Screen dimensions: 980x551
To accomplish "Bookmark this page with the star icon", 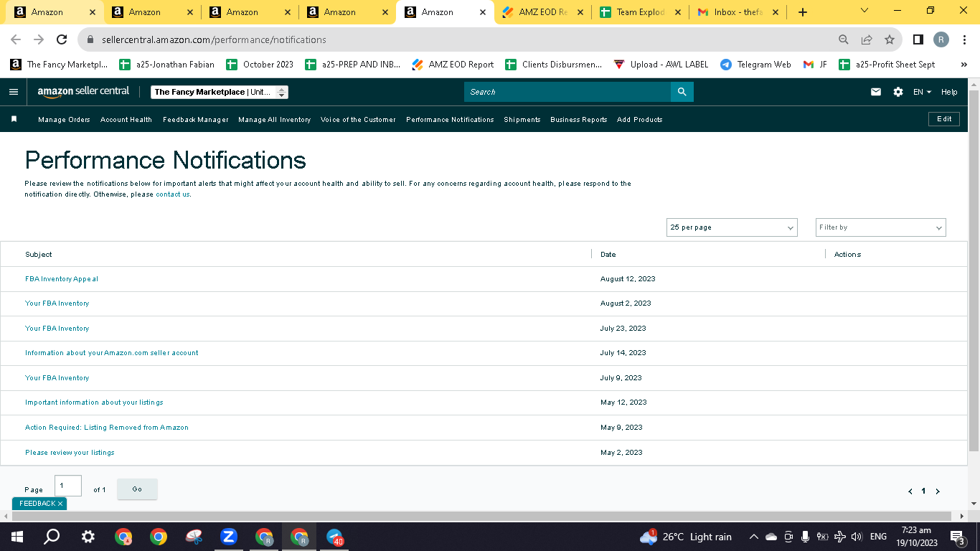I will (890, 40).
